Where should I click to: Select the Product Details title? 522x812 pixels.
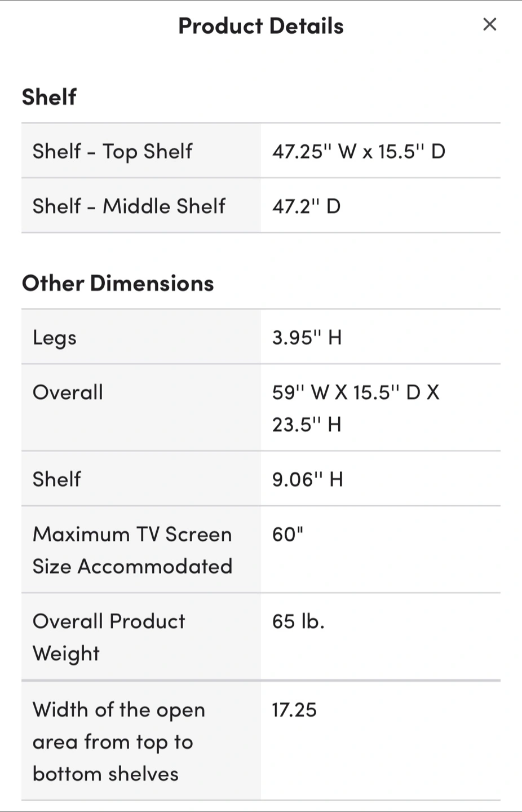[x=261, y=26]
